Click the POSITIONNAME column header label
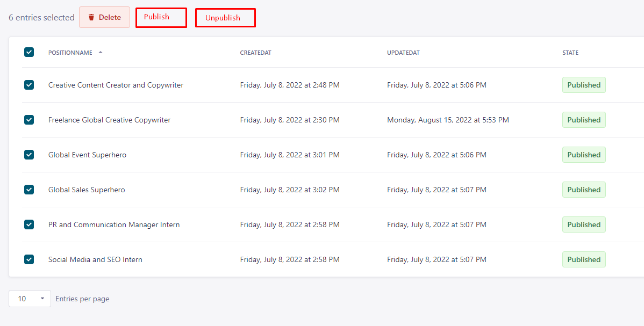The image size is (644, 326). click(x=70, y=53)
